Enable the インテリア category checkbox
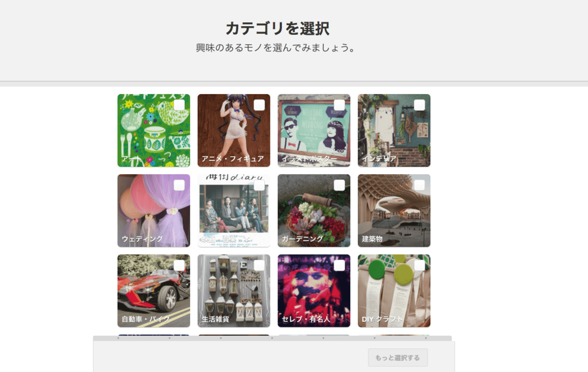 [420, 105]
